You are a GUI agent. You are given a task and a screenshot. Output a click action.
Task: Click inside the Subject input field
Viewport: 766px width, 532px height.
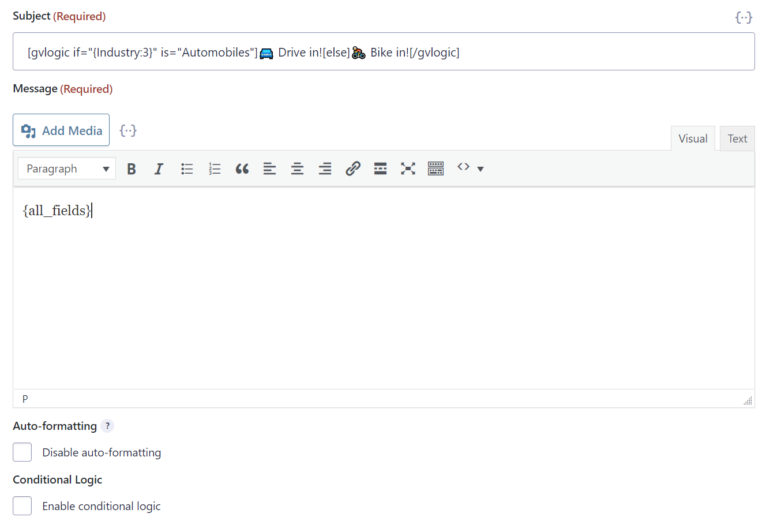point(577,52)
